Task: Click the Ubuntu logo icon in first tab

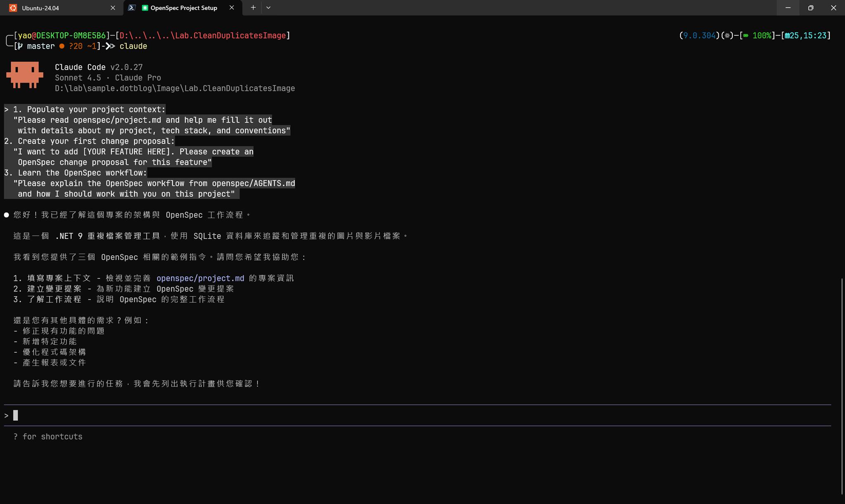Action: coord(13,8)
